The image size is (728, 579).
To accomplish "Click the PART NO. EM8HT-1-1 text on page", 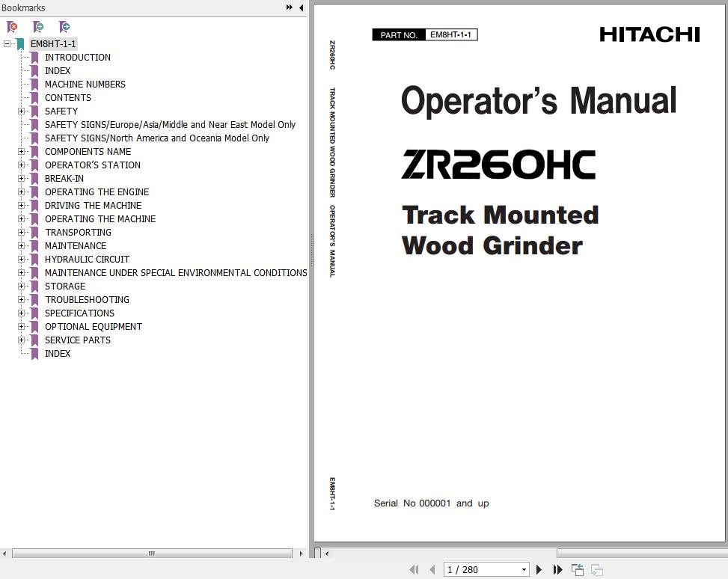I will tap(425, 35).
